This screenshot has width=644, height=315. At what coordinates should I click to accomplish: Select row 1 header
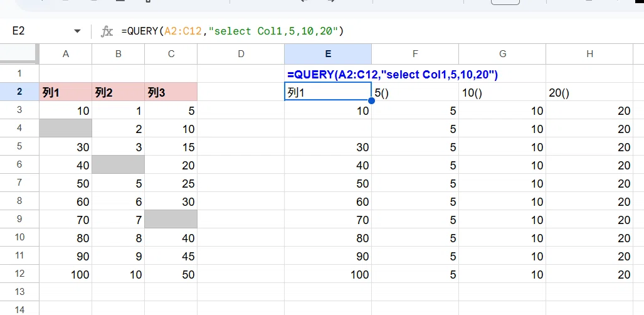(19, 73)
